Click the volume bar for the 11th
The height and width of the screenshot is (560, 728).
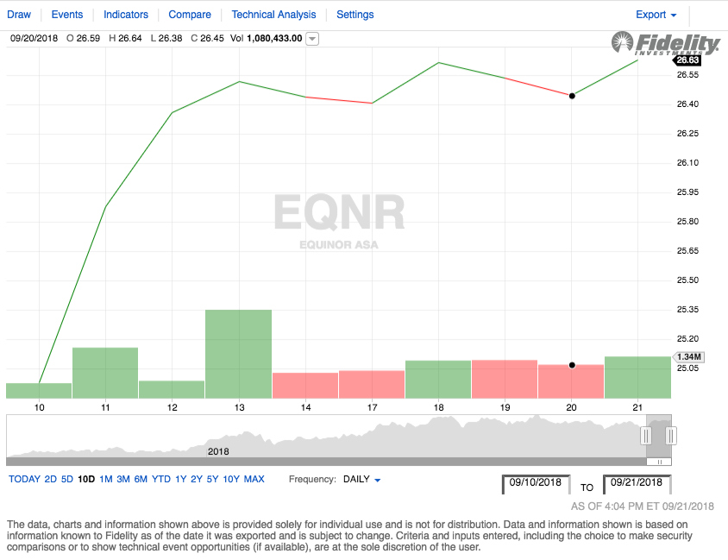coord(105,373)
